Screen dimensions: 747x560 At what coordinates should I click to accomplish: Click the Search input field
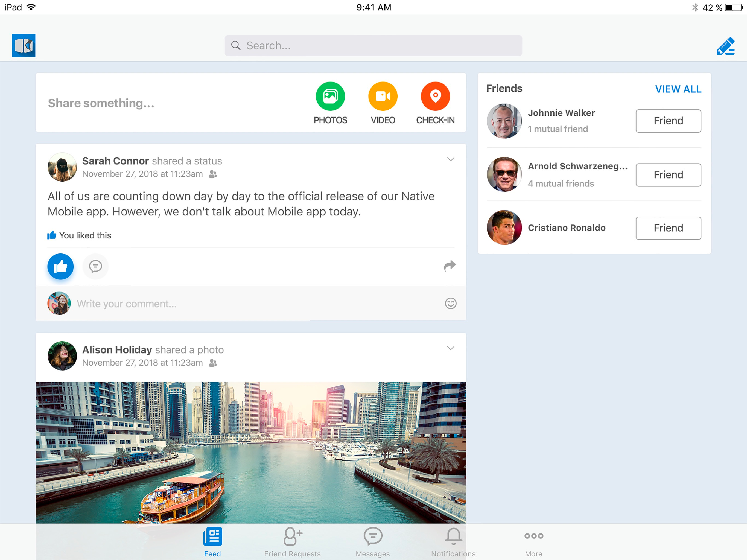pos(373,46)
